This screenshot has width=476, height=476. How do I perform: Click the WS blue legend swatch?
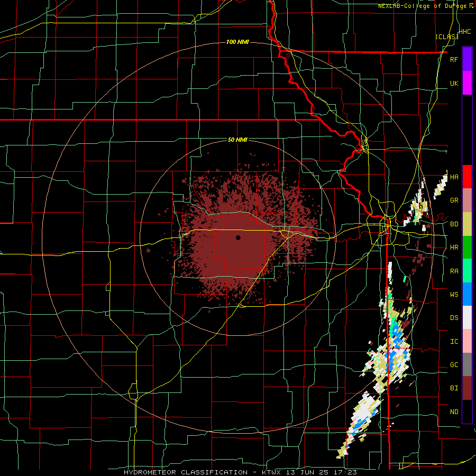tap(467, 294)
